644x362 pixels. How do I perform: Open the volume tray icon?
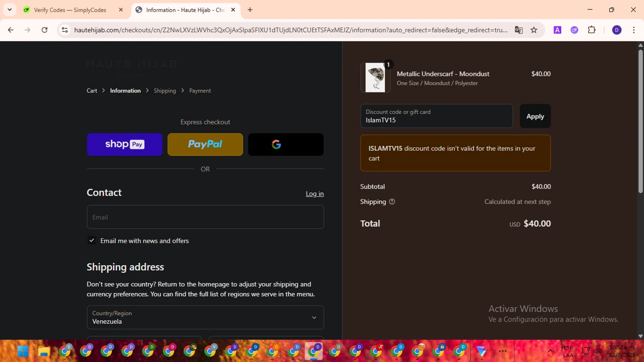[x=597, y=351]
